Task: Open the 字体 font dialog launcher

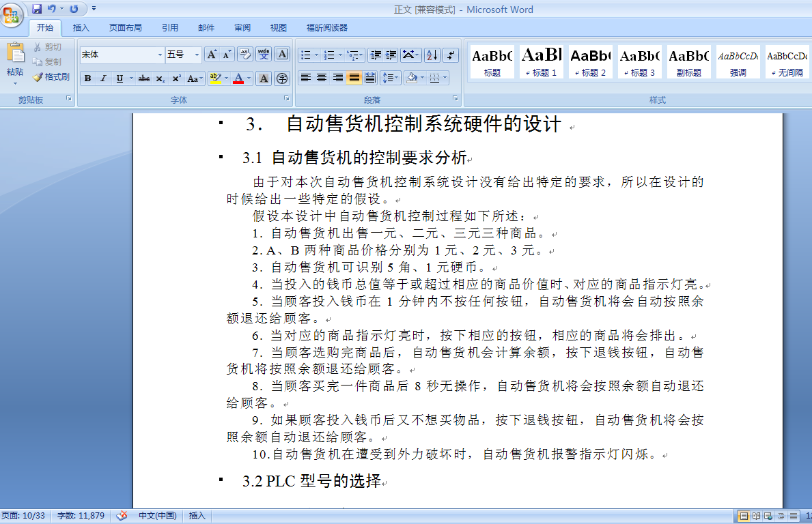Action: point(286,98)
